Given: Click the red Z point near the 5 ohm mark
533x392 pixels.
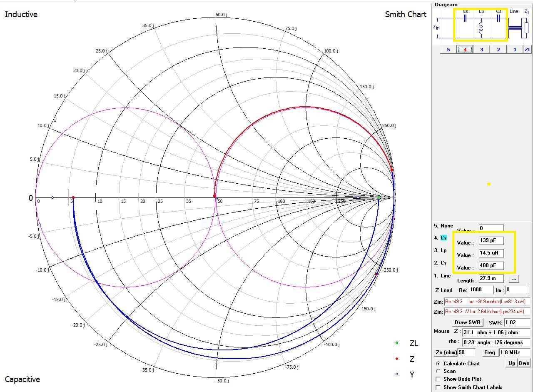Looking at the screenshot, I should pos(73,197).
